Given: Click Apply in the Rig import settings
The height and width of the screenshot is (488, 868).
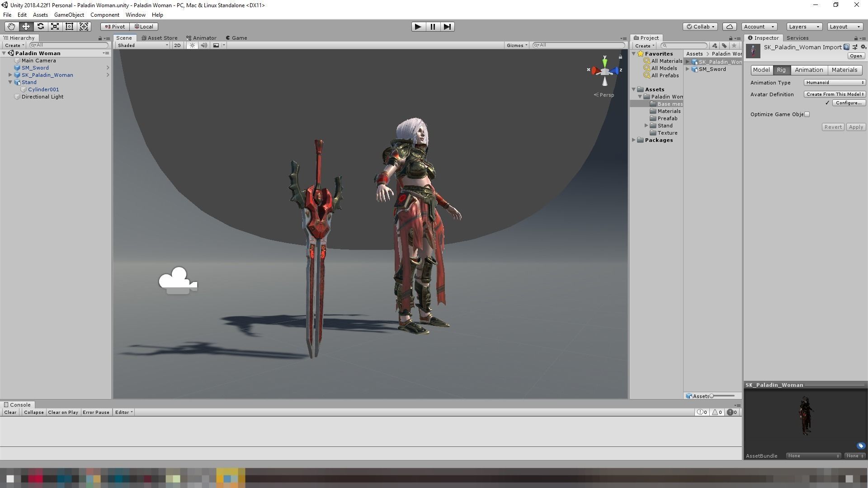Looking at the screenshot, I should click(x=855, y=127).
